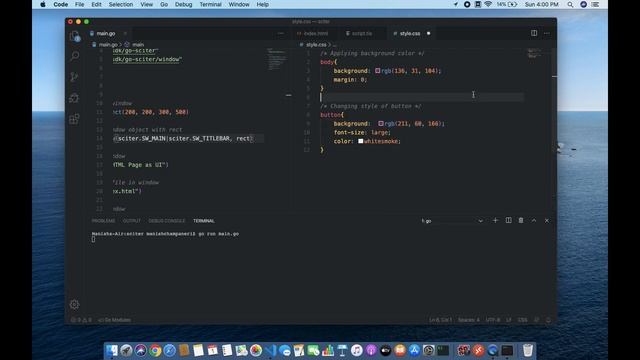Open the Debug menu
Viewport: 640px width, 360px height.
[x=184, y=4]
